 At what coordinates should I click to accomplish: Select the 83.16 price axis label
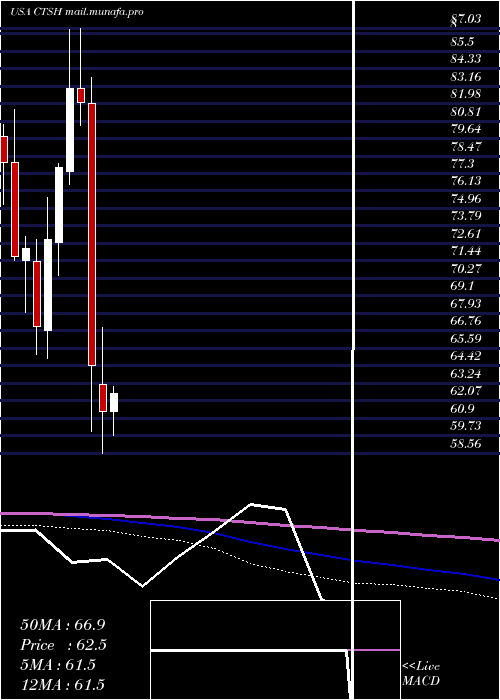[466, 76]
